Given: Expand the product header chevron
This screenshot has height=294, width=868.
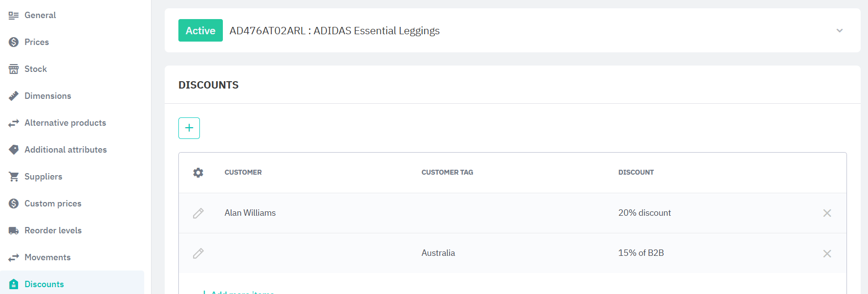Looking at the screenshot, I should (839, 31).
